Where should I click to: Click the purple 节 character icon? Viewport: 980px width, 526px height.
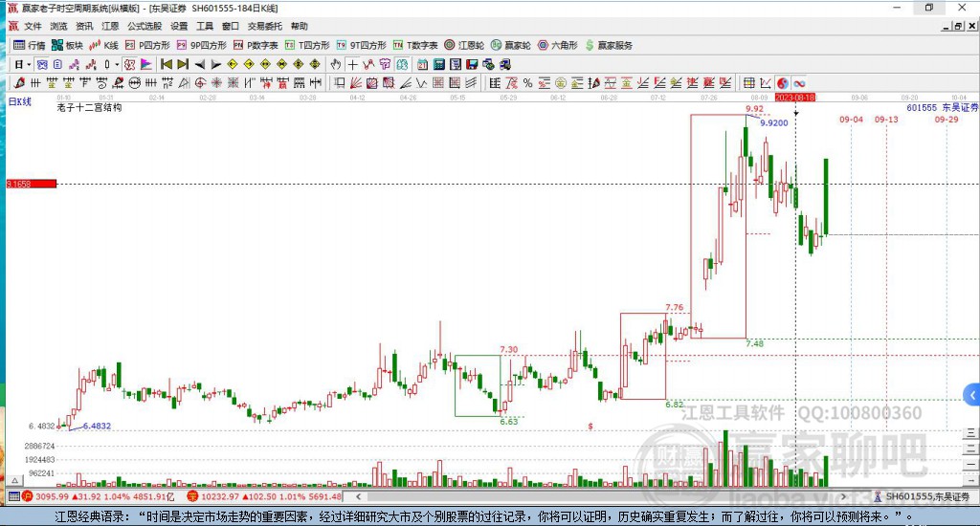point(385,64)
